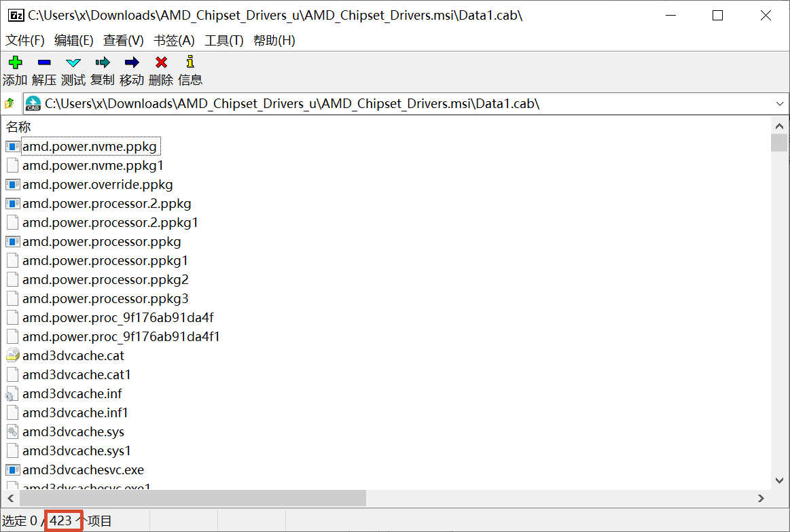Click the blank icon of amd.power.processor.ppkg2
The width and height of the screenshot is (790, 532).
pos(13,280)
